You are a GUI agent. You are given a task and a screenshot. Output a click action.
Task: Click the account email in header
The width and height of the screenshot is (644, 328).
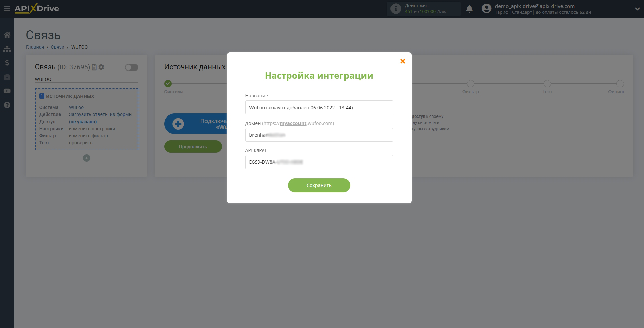click(x=535, y=6)
